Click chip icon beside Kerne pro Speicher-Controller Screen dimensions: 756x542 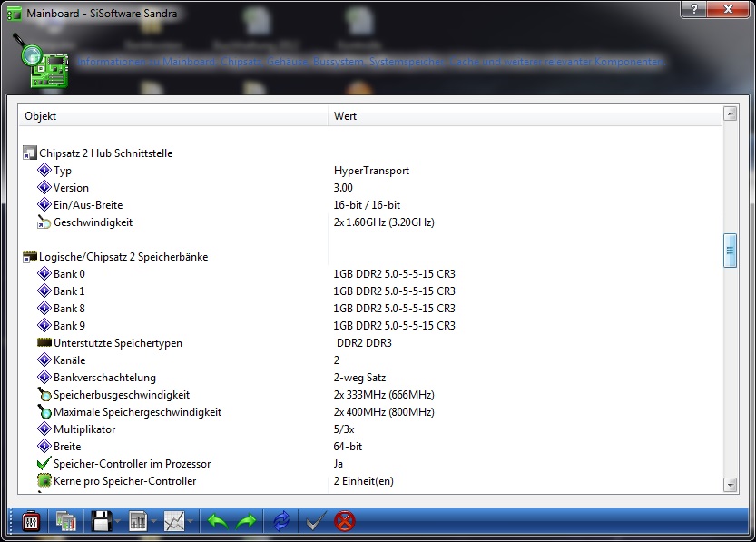pos(44,481)
